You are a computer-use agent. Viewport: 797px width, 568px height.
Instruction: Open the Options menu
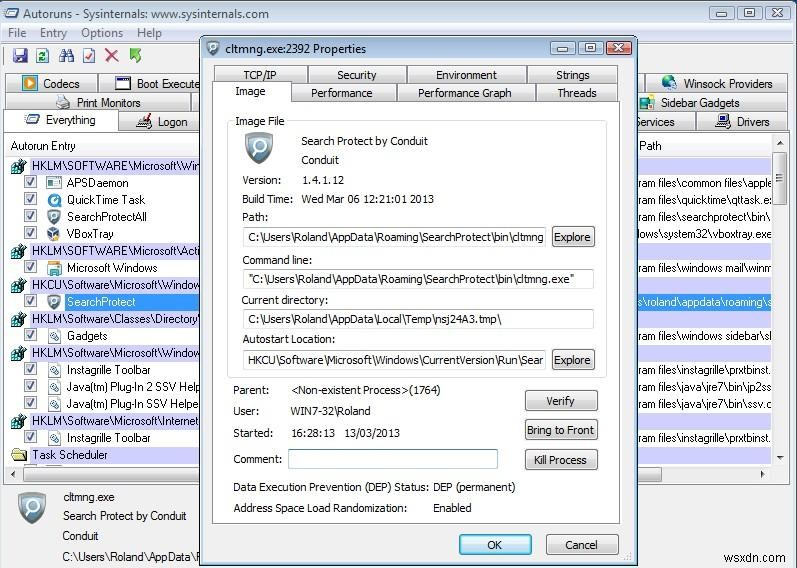point(102,33)
